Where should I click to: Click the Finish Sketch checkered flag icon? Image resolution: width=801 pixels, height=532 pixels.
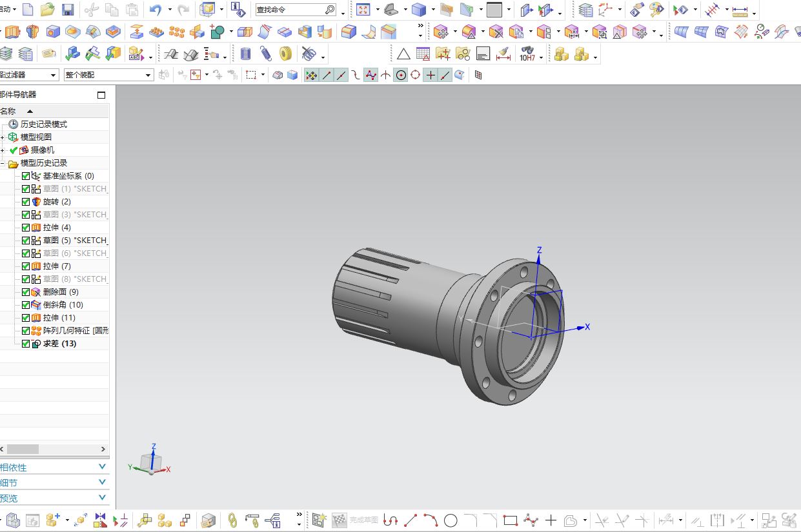coord(339,520)
